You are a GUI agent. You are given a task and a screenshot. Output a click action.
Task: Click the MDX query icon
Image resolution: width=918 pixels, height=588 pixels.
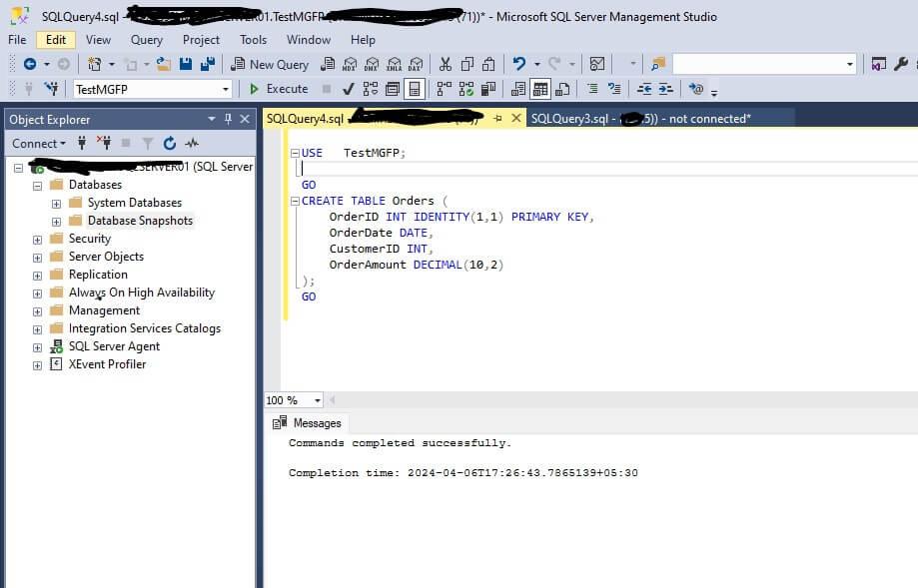350,64
